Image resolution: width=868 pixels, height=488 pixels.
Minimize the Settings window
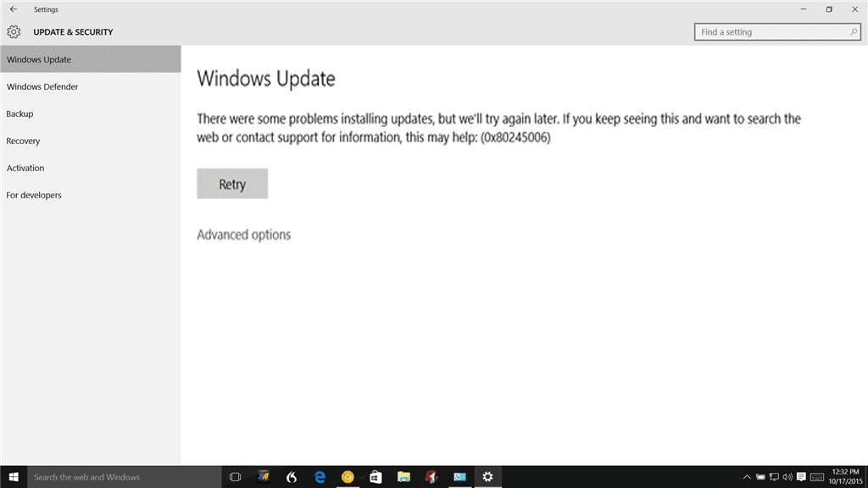804,9
